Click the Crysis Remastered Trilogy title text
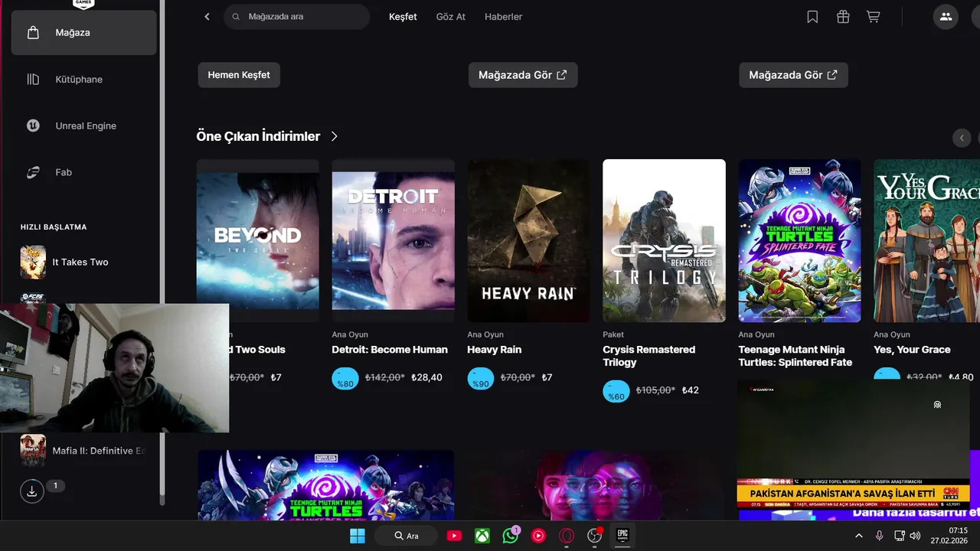This screenshot has width=980, height=551. tap(649, 356)
